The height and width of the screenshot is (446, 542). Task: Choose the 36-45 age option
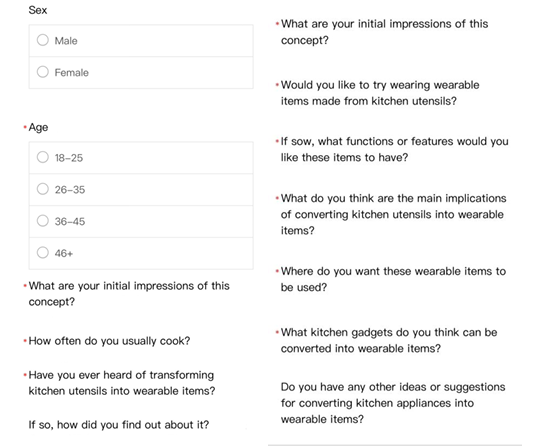pos(43,221)
